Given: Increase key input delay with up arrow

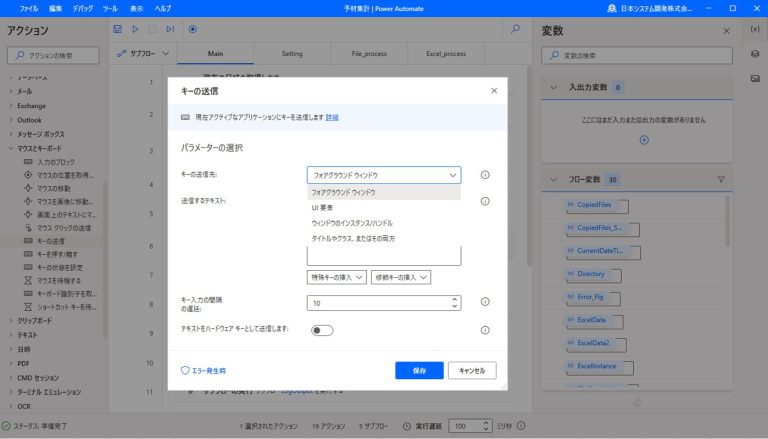Looking at the screenshot, I should tap(455, 299).
